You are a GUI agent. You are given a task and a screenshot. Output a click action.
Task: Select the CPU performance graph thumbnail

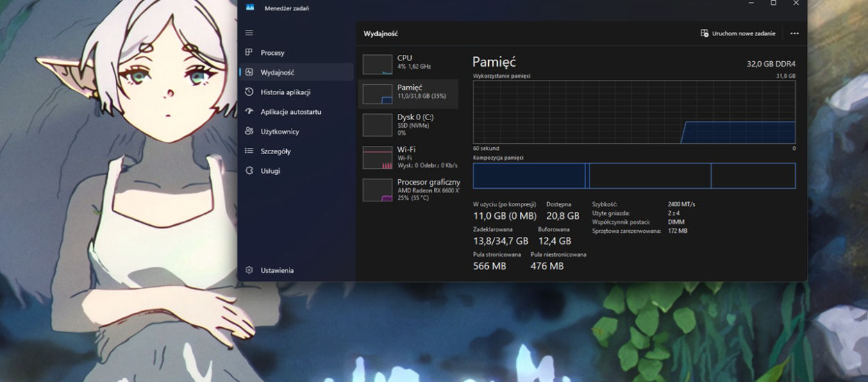coord(378,65)
